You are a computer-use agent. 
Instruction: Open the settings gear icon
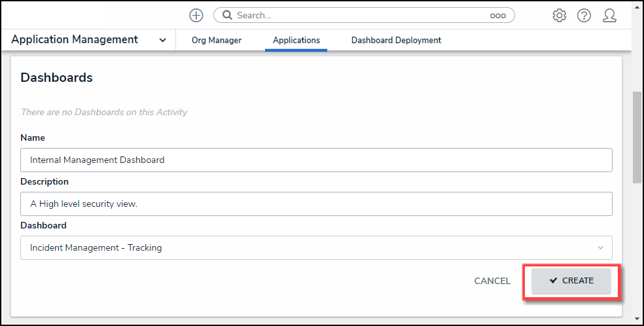[559, 15]
